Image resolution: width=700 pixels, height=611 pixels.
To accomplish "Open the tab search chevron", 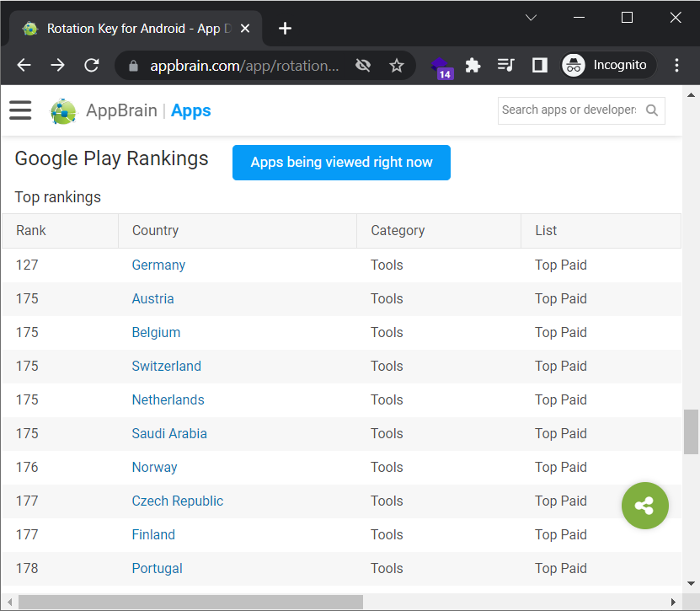I will tap(531, 18).
